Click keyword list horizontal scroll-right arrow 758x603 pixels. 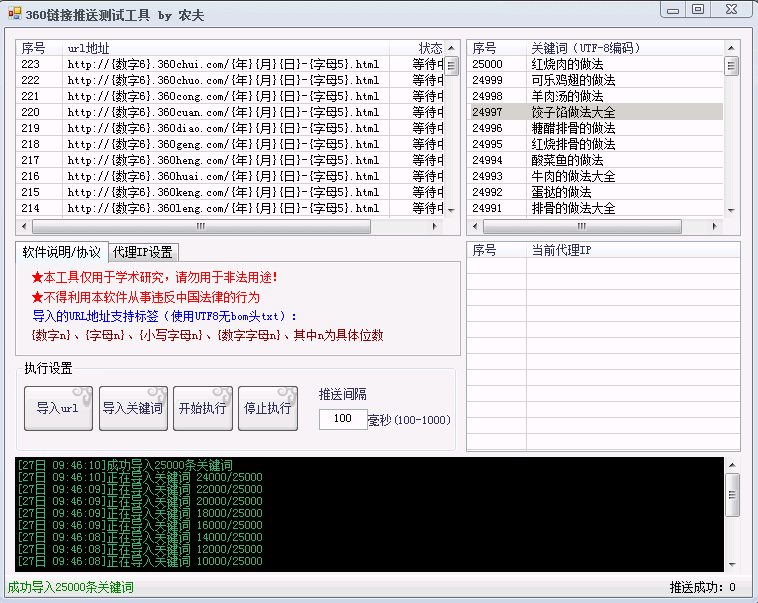click(x=715, y=226)
